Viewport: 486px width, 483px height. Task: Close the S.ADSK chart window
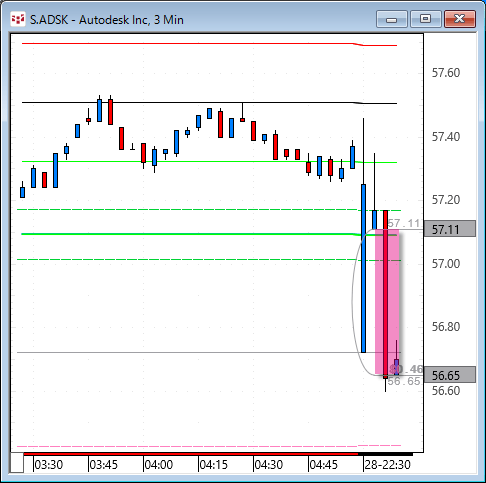pos(460,19)
